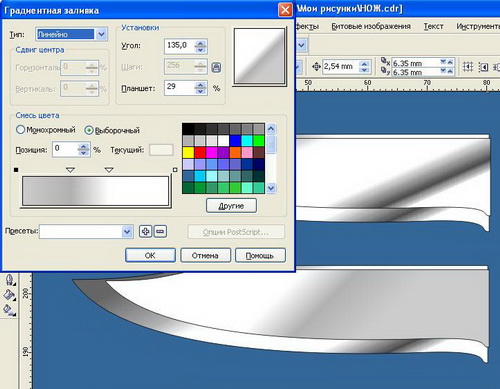Screen dimensions: 500x389
Task: Select the bottom paint bucket tool
Action: (x=9, y=310)
